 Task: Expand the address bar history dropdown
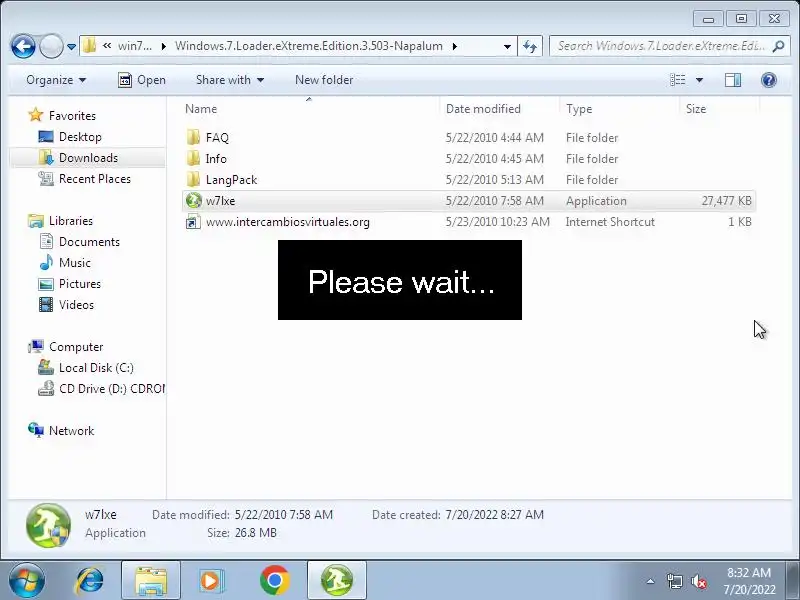pyautogui.click(x=507, y=46)
